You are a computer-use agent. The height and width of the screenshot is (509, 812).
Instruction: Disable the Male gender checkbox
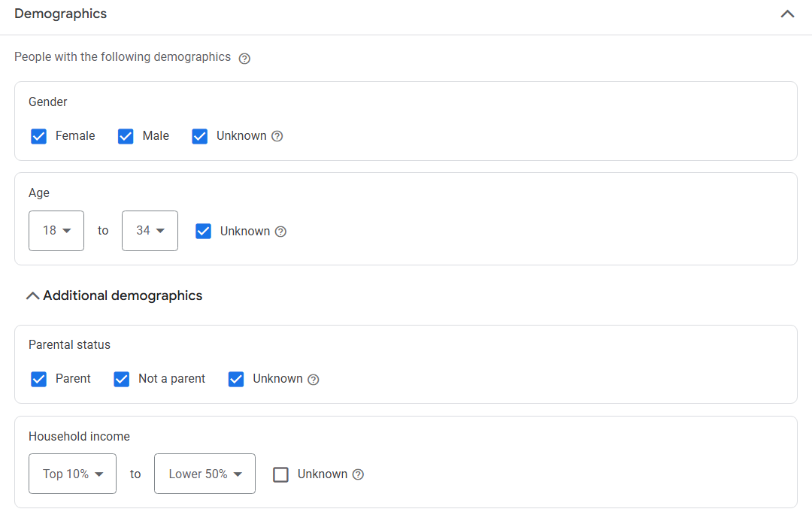pyautogui.click(x=125, y=136)
